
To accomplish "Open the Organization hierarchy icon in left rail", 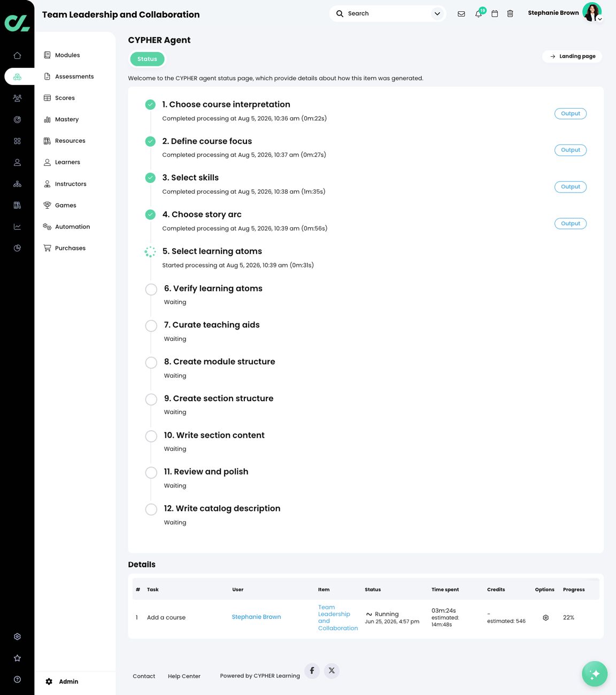I will coord(17,184).
